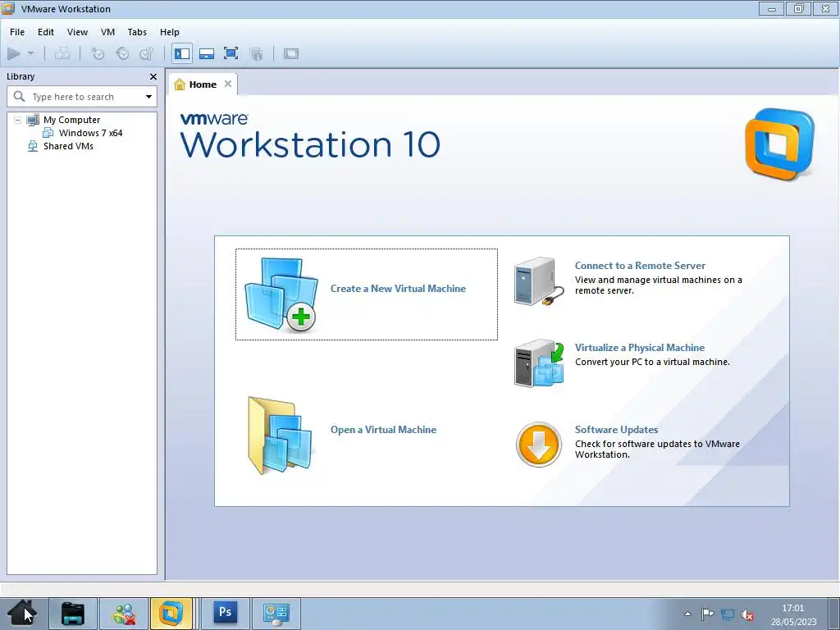The image size is (840, 630).
Task: Click the My Computer monitor icon
Action: (33, 120)
